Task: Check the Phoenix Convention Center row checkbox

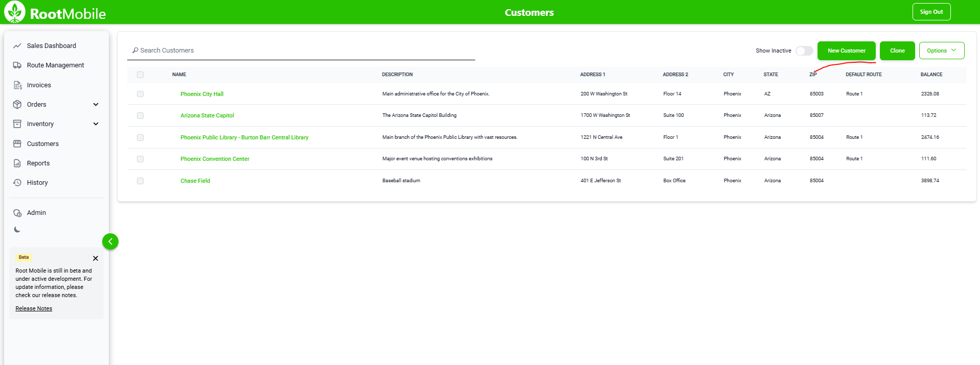Action: point(141,159)
